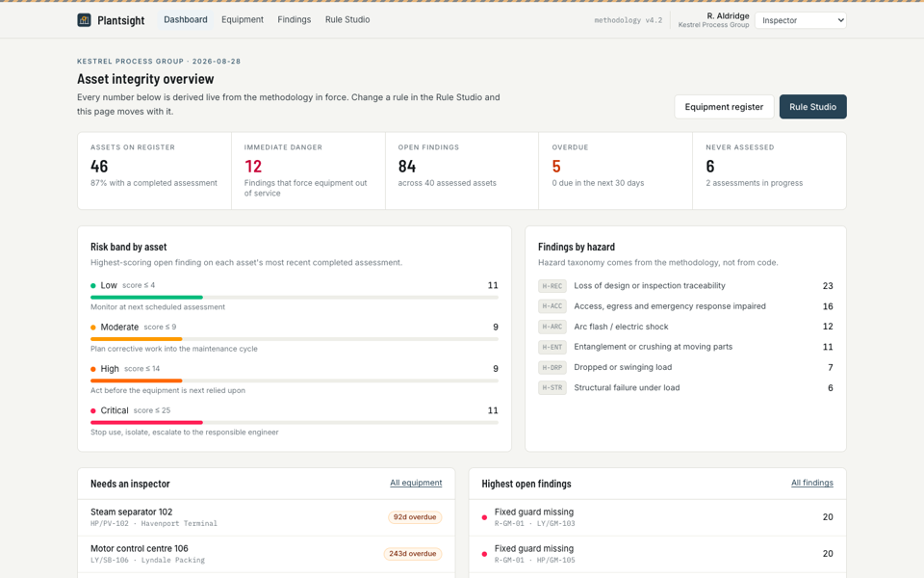Click Structural failure under load hazard
Viewport: 924px width, 578px height.
[627, 387]
